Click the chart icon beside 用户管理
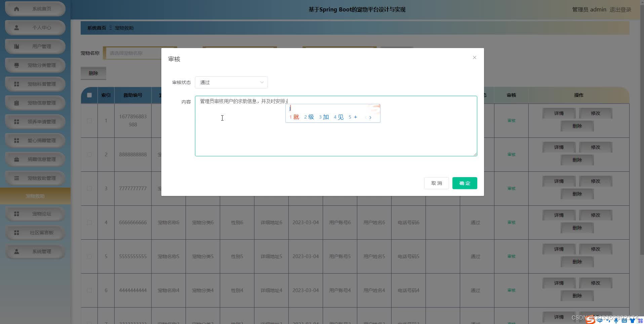The image size is (644, 324). 16,46
